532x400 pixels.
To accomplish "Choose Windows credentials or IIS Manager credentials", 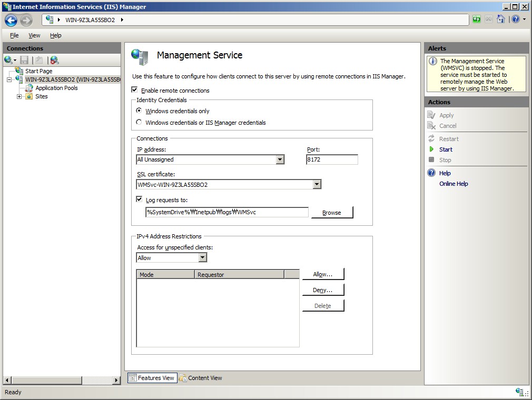I will pos(139,122).
